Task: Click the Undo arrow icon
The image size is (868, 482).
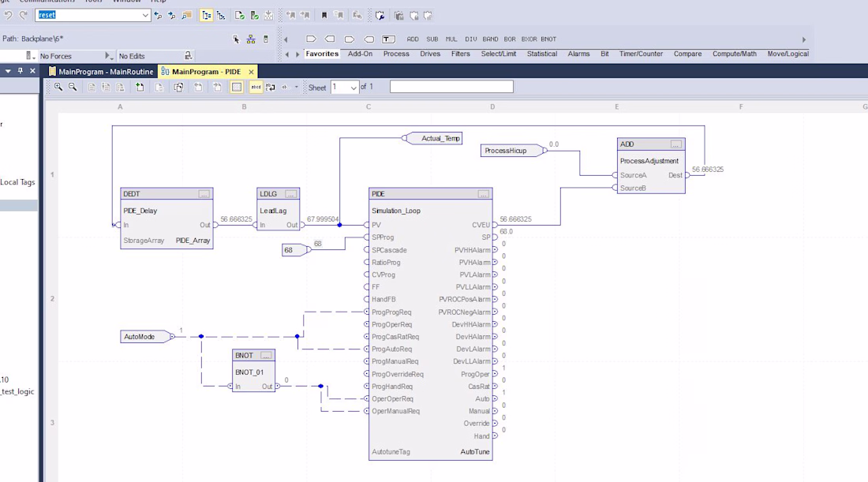Action: tap(8, 16)
